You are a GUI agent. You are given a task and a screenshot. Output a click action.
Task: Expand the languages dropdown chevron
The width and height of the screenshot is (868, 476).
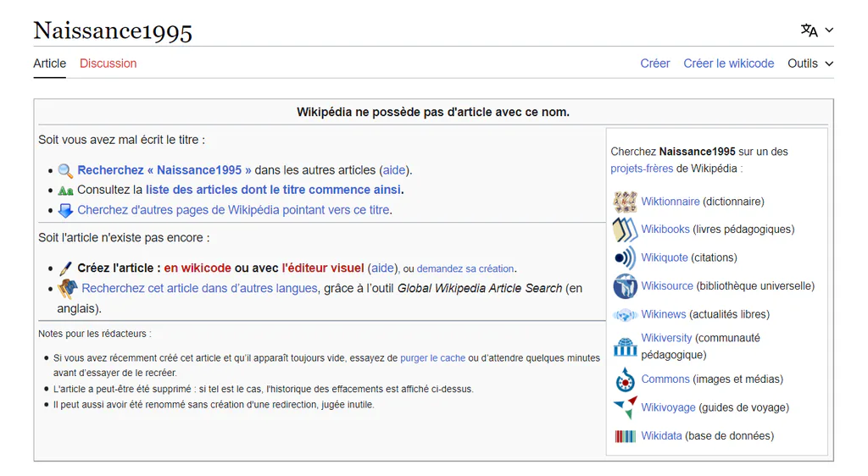click(x=829, y=30)
